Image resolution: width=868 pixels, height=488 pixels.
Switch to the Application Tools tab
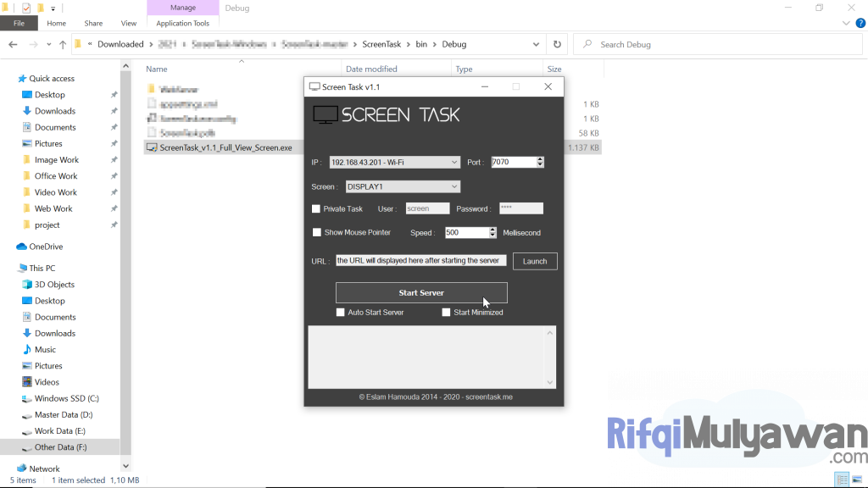click(183, 24)
